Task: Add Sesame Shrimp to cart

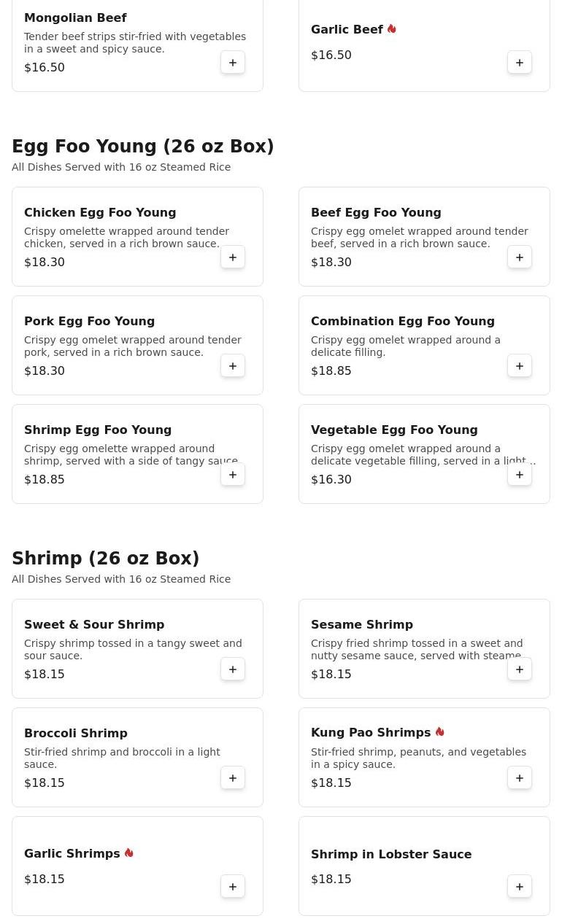Action: 520,669
